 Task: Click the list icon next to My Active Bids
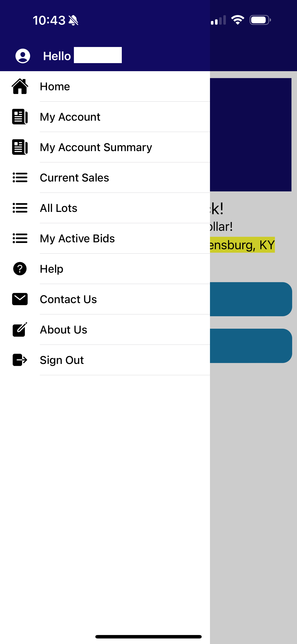point(20,238)
